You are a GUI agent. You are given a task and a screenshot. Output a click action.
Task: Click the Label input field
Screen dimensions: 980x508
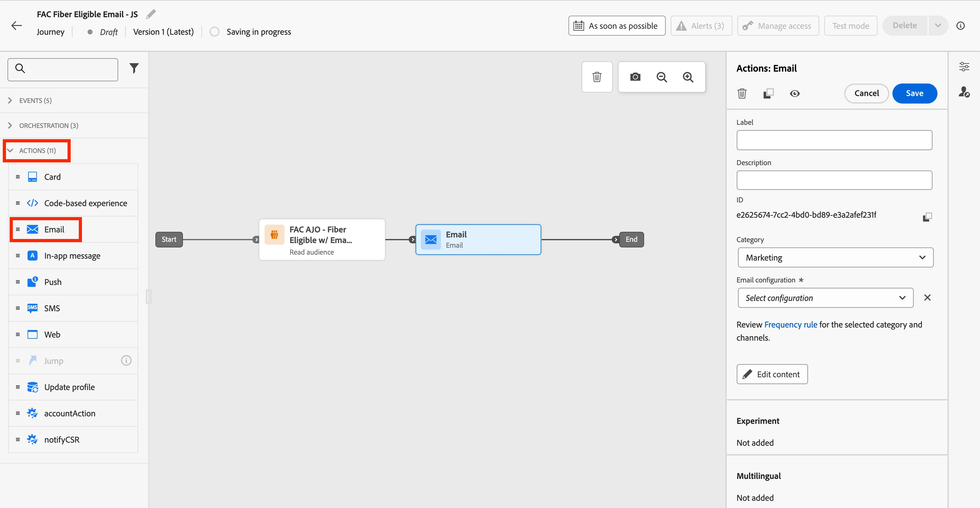click(834, 140)
